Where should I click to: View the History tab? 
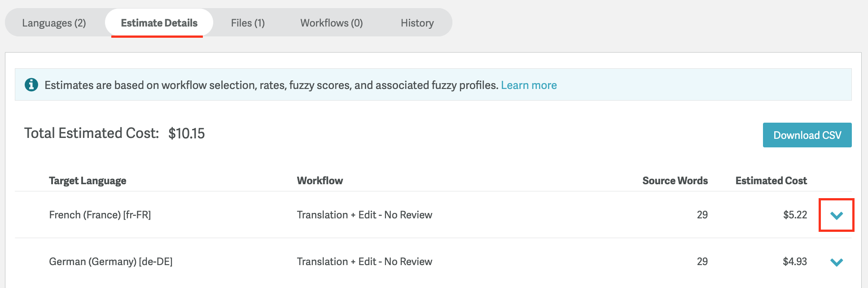417,23
